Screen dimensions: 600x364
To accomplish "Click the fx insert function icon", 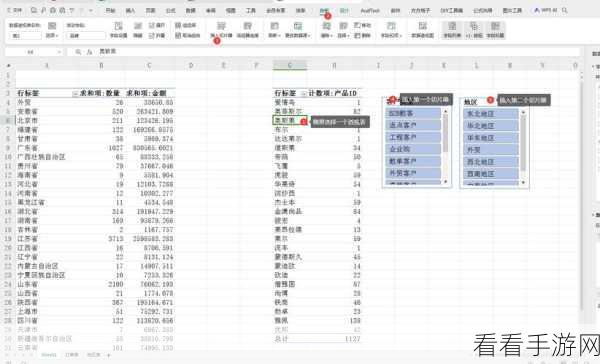I will (x=89, y=52).
